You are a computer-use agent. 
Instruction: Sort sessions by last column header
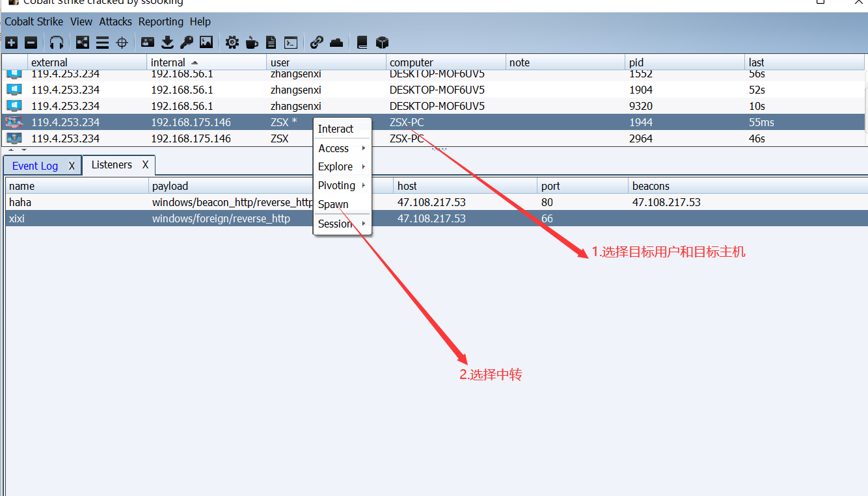point(805,62)
